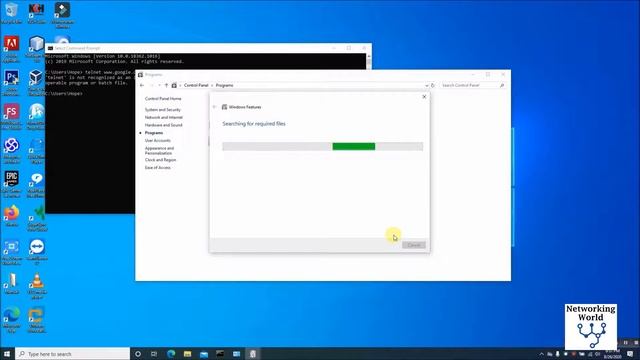Click the Windows Features progress bar
The width and height of the screenshot is (640, 360).
pyautogui.click(x=322, y=147)
